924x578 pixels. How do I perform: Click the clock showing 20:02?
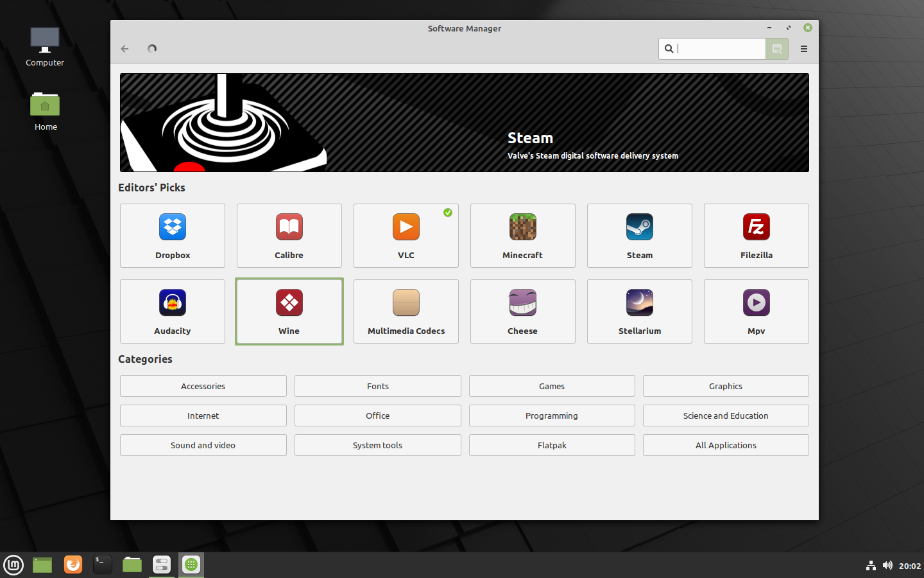[910, 566]
